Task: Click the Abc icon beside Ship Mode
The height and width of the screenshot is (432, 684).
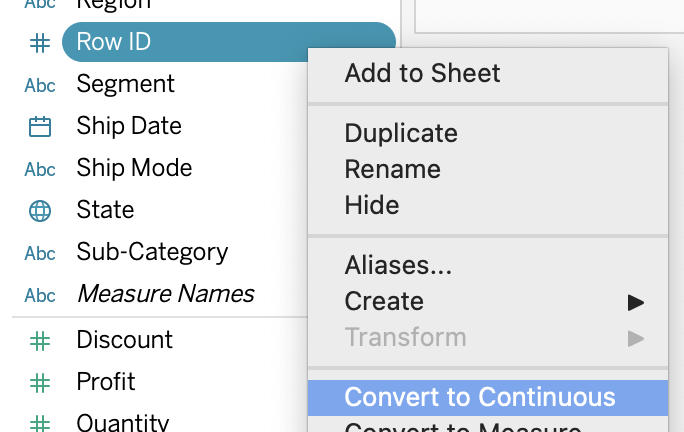Action: pos(40,169)
